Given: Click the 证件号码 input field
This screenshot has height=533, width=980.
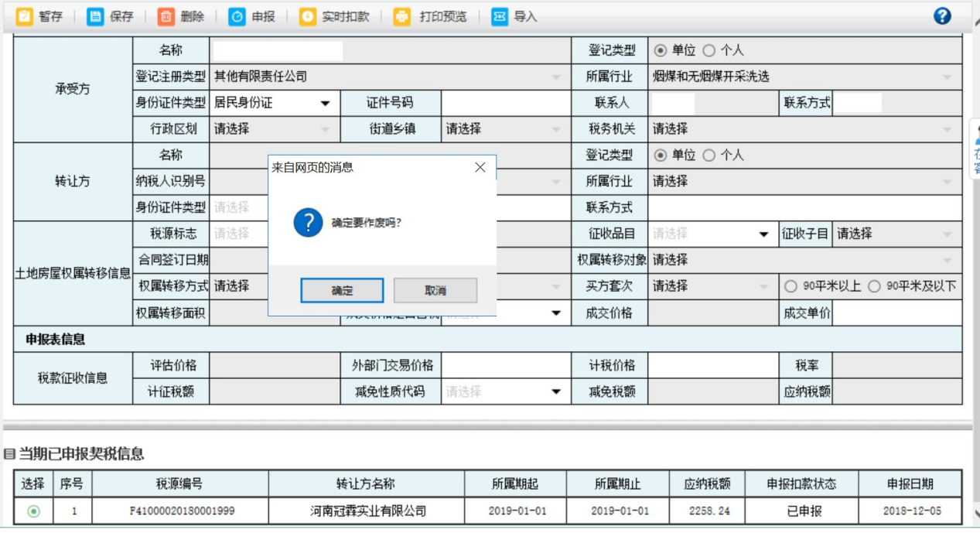Looking at the screenshot, I should tap(505, 103).
